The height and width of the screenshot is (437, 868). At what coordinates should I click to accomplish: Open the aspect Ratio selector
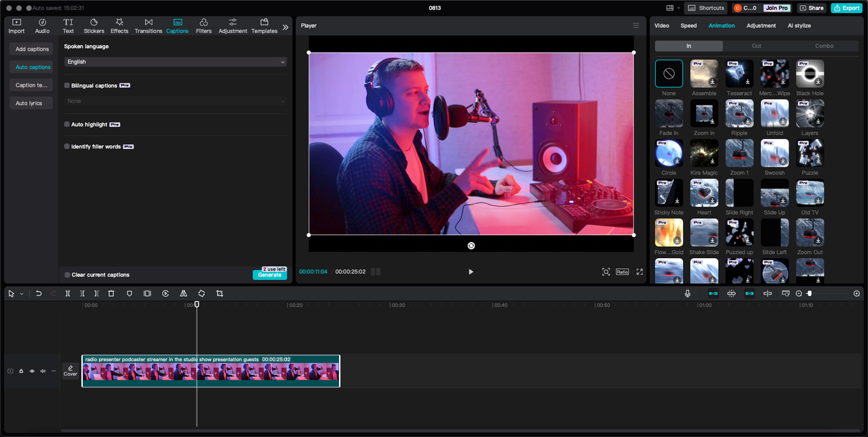tap(622, 272)
